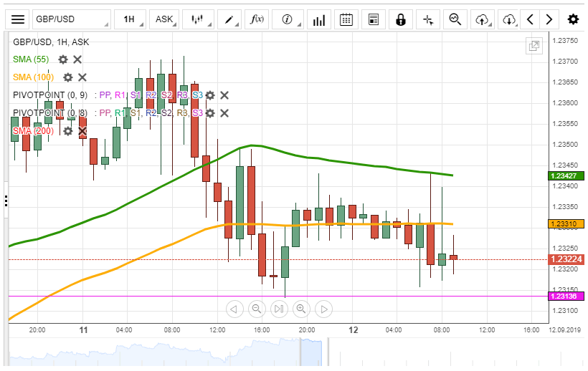Go to previous with left chevron
The image size is (588, 371).
tap(530, 19)
